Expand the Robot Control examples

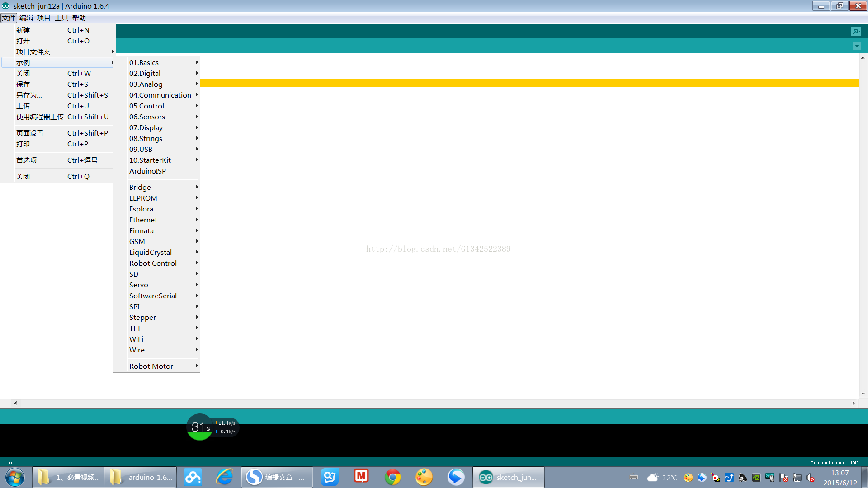tap(156, 263)
